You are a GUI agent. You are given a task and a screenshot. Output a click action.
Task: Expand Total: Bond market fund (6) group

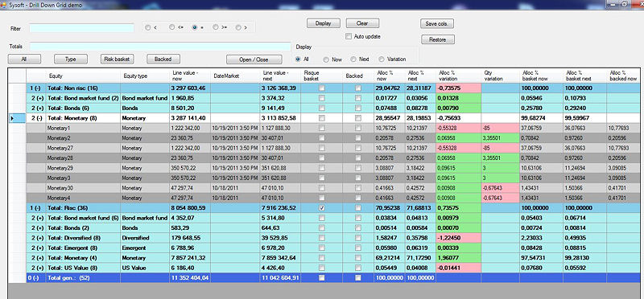(36, 218)
